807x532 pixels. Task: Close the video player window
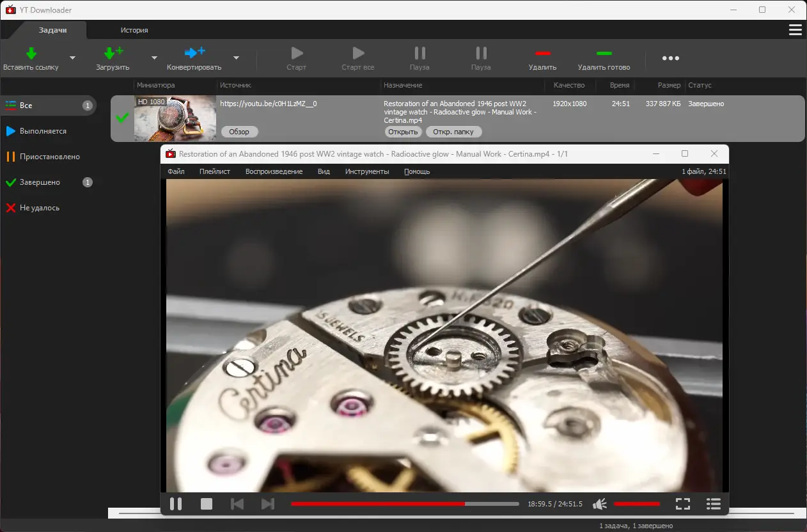pyautogui.click(x=714, y=153)
